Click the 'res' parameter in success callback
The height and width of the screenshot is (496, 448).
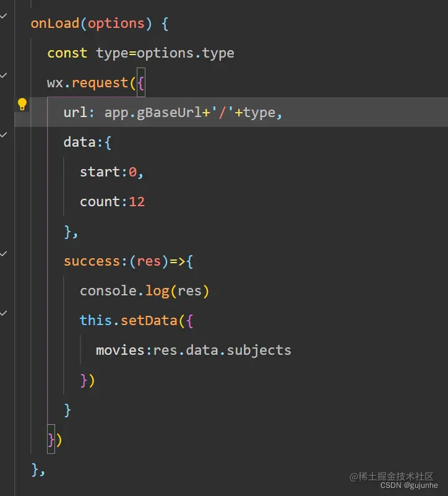pyautogui.click(x=149, y=261)
